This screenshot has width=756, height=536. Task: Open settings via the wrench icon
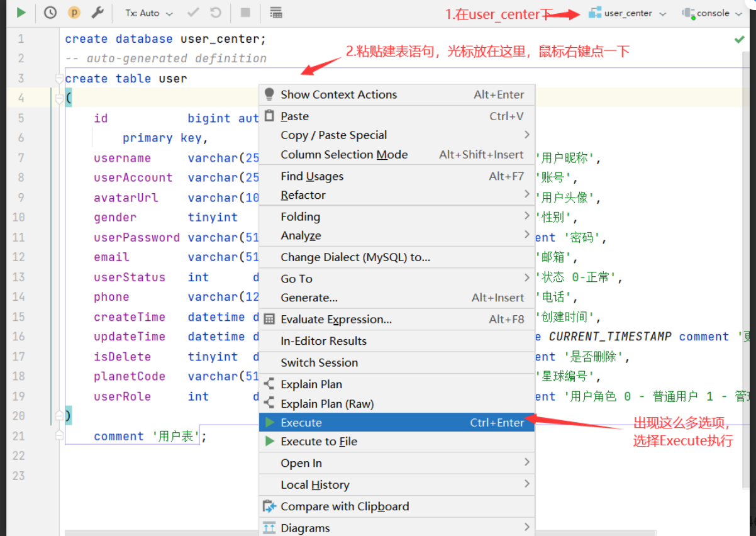(x=97, y=13)
